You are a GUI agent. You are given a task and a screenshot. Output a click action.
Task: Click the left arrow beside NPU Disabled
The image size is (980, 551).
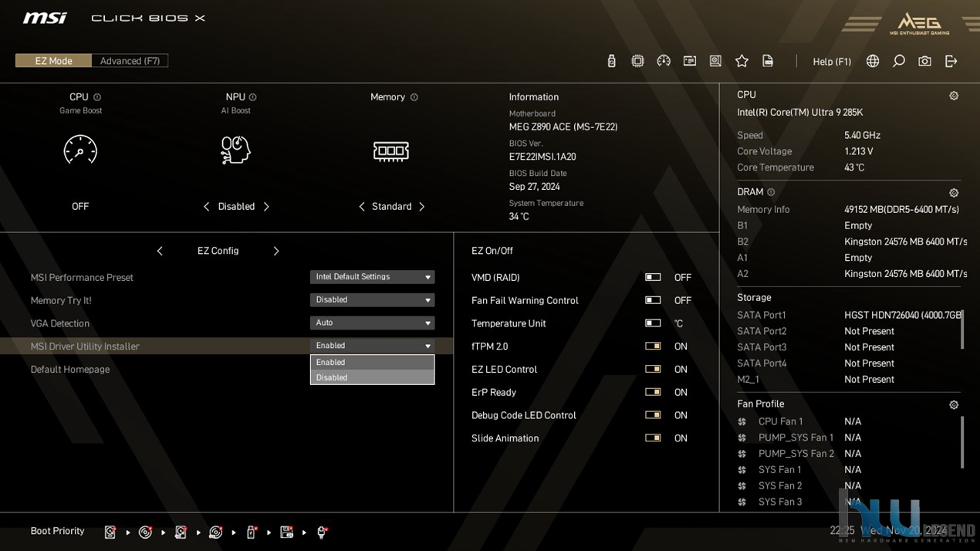206,207
